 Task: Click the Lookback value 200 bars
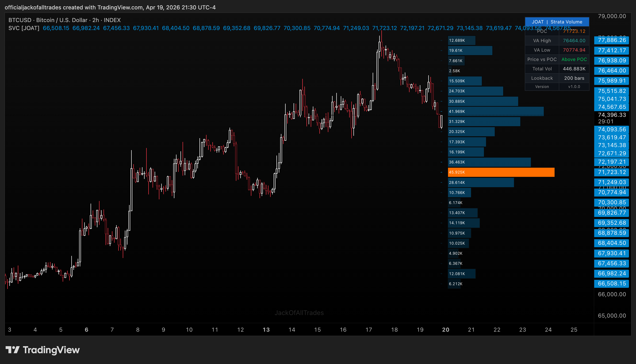click(574, 78)
